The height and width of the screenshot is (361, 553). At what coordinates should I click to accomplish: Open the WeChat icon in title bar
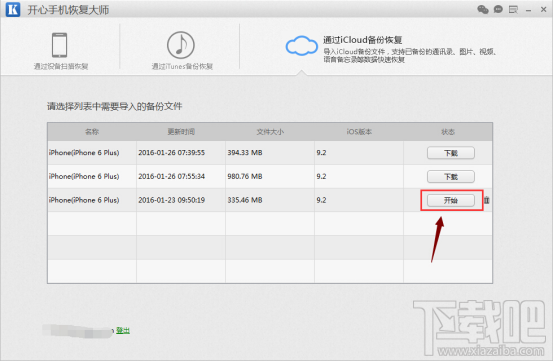[x=483, y=10]
